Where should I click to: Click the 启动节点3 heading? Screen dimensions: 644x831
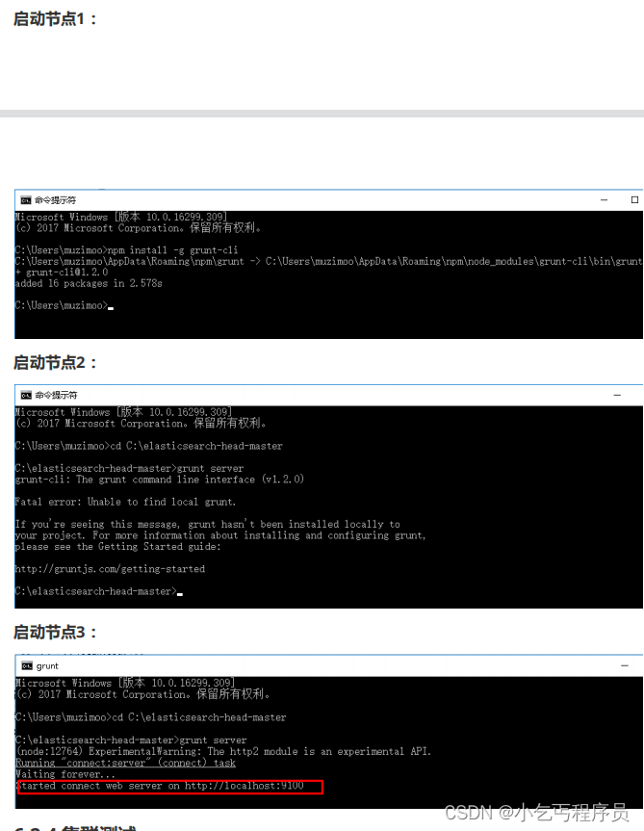[x=55, y=632]
